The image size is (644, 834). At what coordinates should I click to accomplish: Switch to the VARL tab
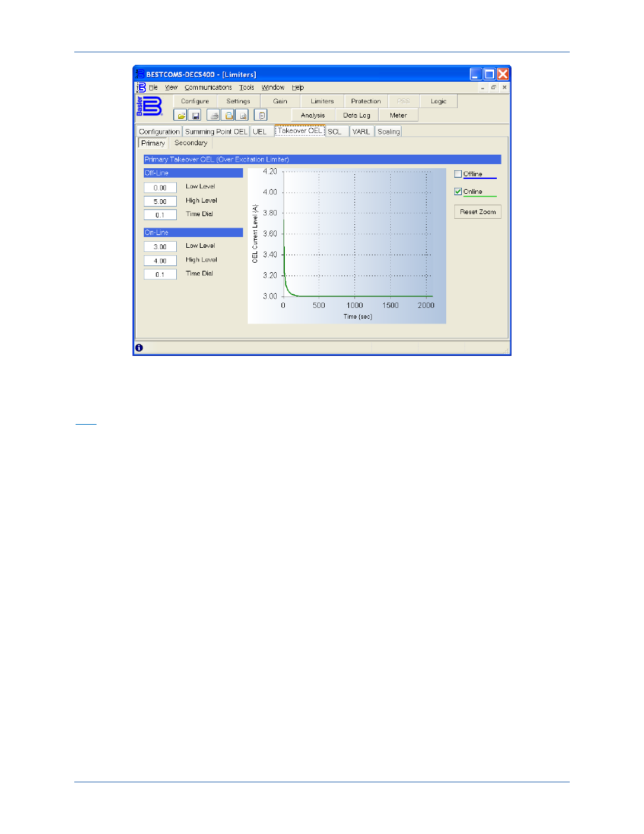pyautogui.click(x=361, y=132)
